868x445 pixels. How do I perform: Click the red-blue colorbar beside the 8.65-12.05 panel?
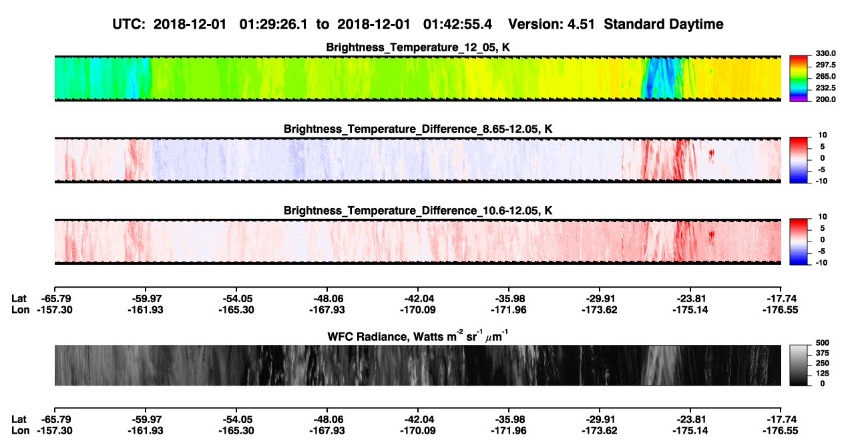click(x=799, y=160)
